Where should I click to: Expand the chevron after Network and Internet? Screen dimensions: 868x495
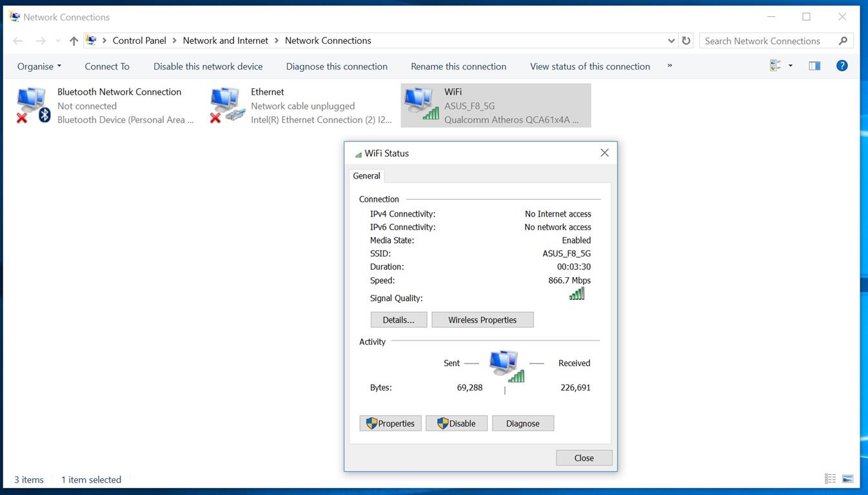pyautogui.click(x=277, y=41)
